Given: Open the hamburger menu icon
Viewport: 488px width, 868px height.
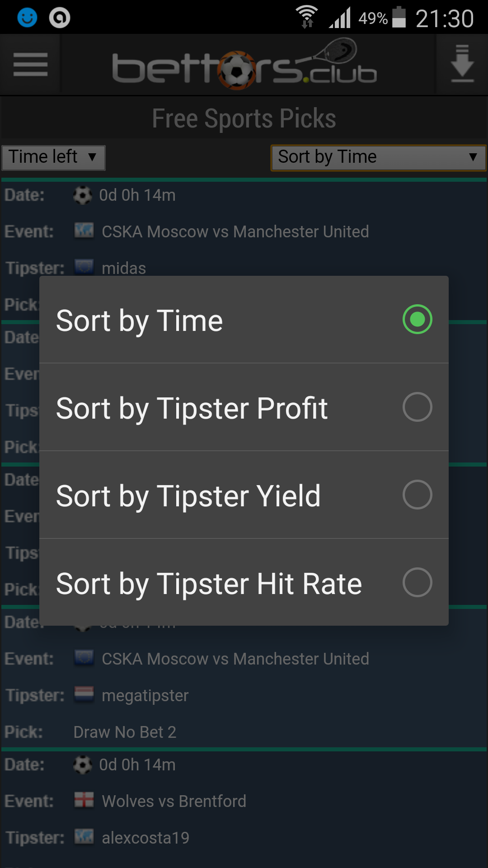Looking at the screenshot, I should [30, 65].
